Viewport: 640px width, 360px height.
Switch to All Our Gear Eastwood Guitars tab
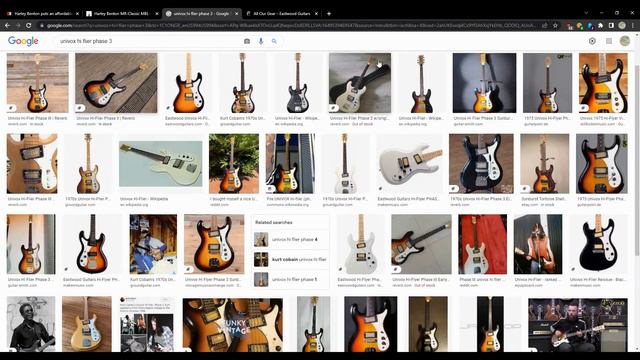pos(281,13)
